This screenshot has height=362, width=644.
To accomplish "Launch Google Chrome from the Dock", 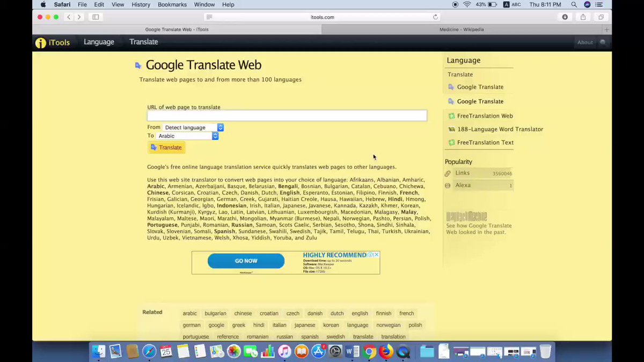I will (x=369, y=351).
